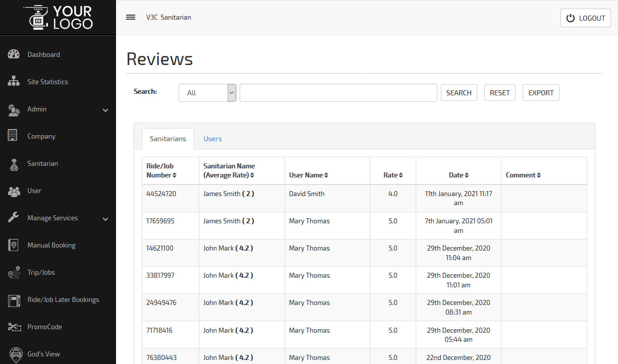618x364 pixels.
Task: Click the SEARCH button
Action: [459, 93]
